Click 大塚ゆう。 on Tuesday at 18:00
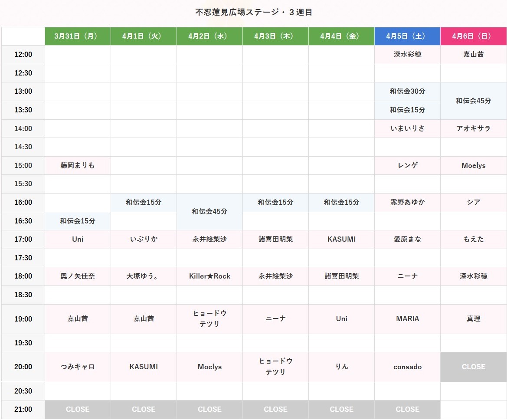 [144, 276]
